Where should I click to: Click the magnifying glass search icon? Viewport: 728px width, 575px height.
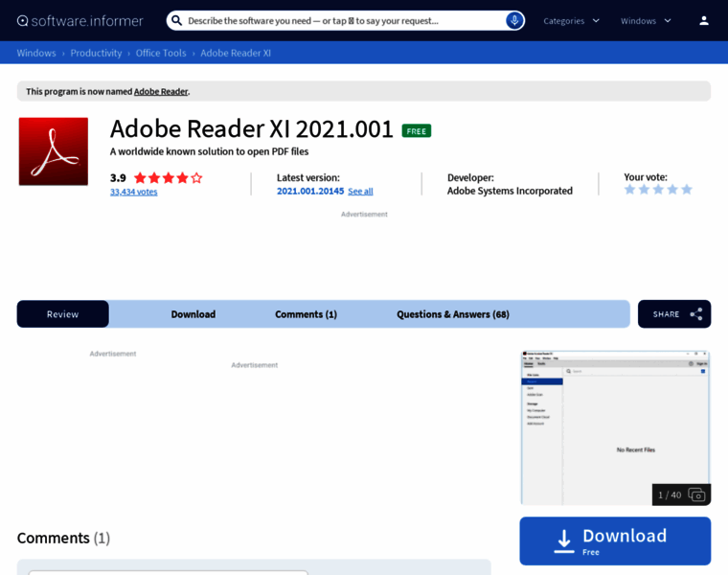176,20
